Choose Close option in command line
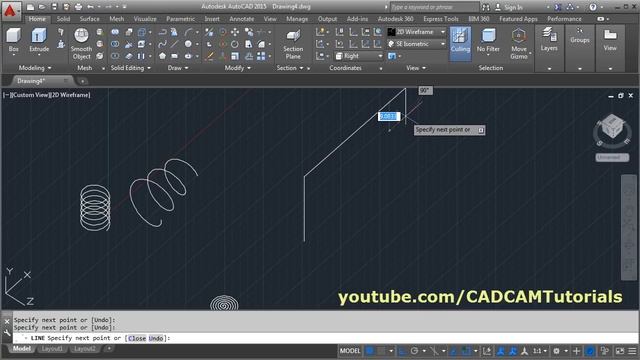 pyautogui.click(x=137, y=338)
